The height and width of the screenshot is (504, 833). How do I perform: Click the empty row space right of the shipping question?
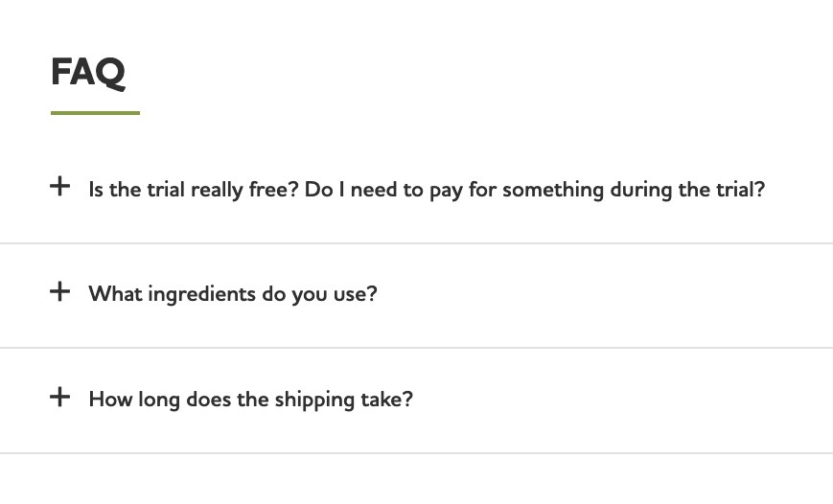(x=623, y=400)
